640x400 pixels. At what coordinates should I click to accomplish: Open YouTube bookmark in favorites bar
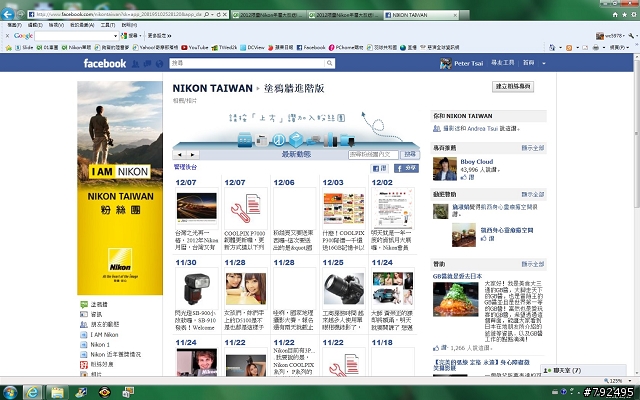coord(195,47)
